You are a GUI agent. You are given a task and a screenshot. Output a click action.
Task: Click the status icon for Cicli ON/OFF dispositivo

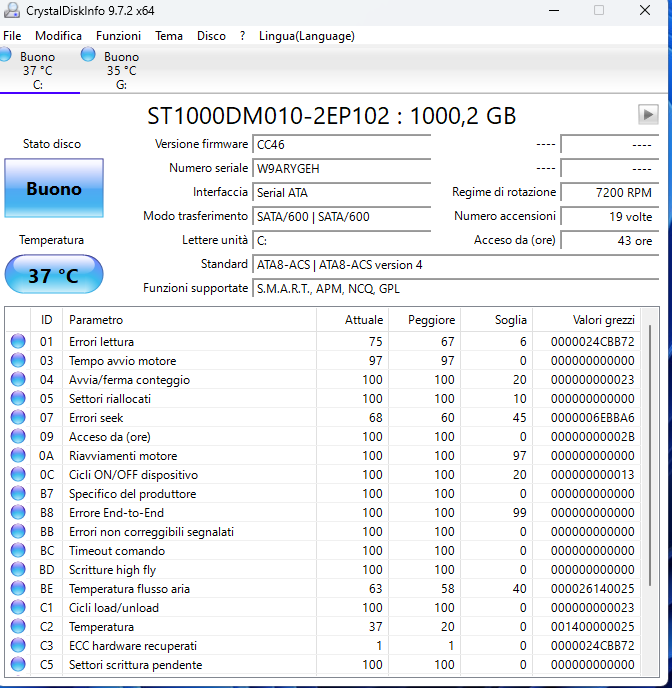pos(18,474)
